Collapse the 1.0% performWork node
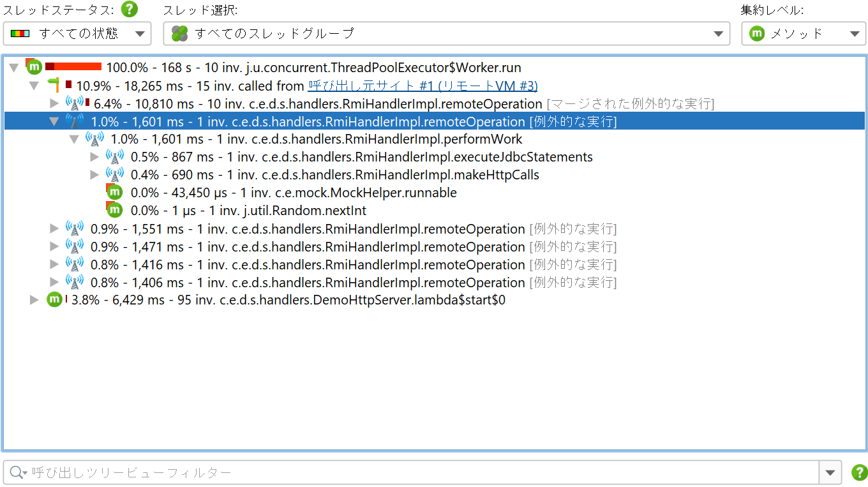The height and width of the screenshot is (487, 868). pyautogui.click(x=75, y=139)
